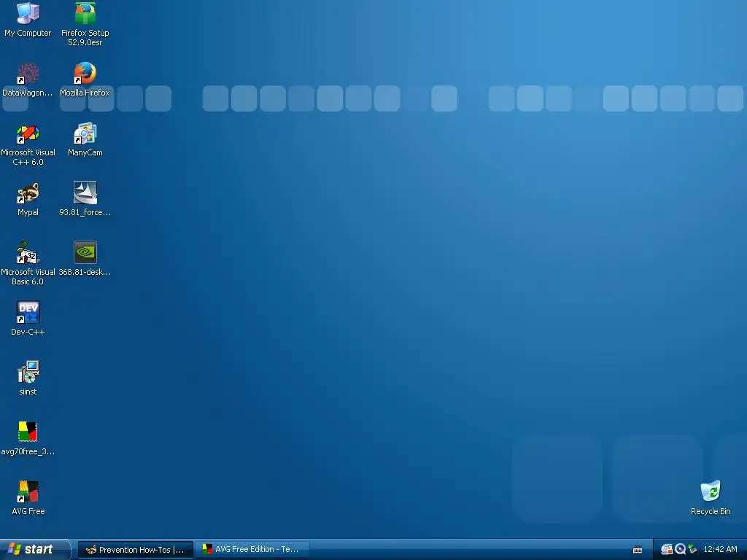Click the first tray icon with red square
747x560 pixels.
pyautogui.click(x=667, y=550)
